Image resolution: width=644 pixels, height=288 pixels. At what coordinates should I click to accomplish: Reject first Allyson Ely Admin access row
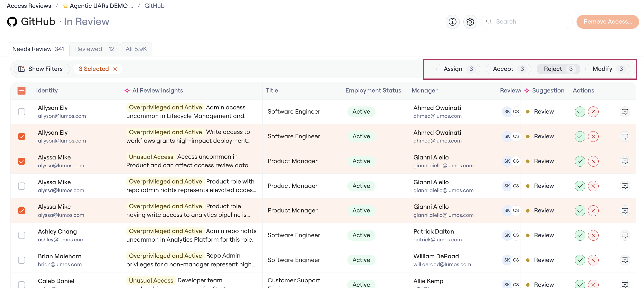pyautogui.click(x=593, y=112)
